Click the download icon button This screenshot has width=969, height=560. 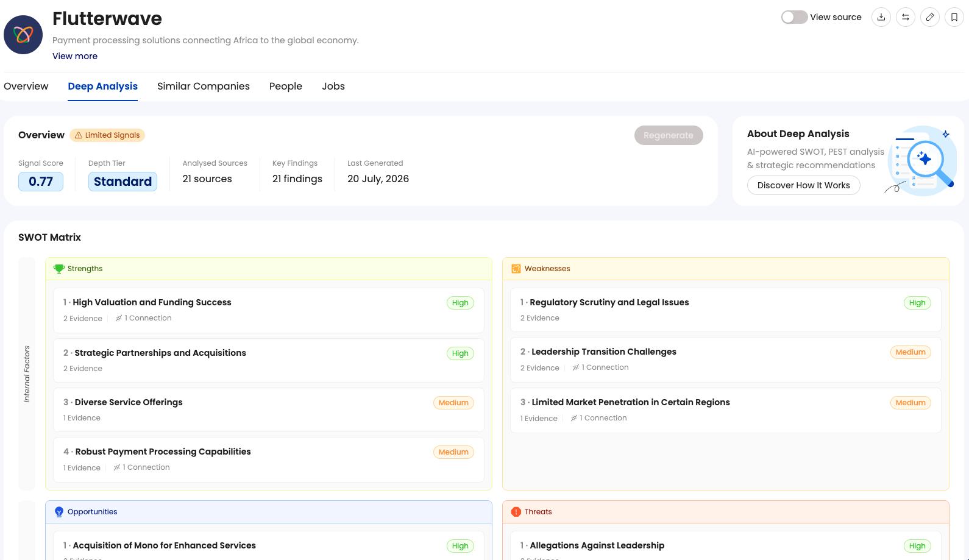(881, 17)
